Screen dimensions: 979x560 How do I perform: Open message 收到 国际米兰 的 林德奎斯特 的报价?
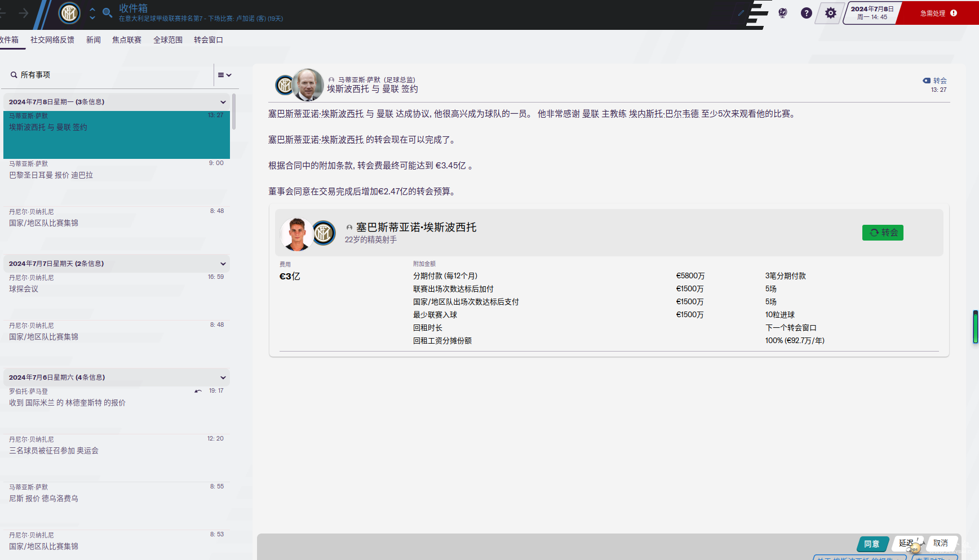click(x=117, y=410)
